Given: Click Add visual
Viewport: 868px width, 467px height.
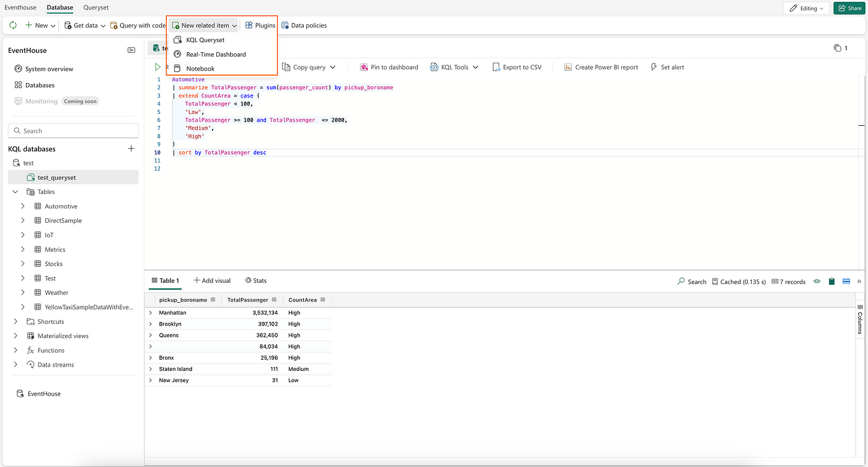Looking at the screenshot, I should click(x=212, y=281).
